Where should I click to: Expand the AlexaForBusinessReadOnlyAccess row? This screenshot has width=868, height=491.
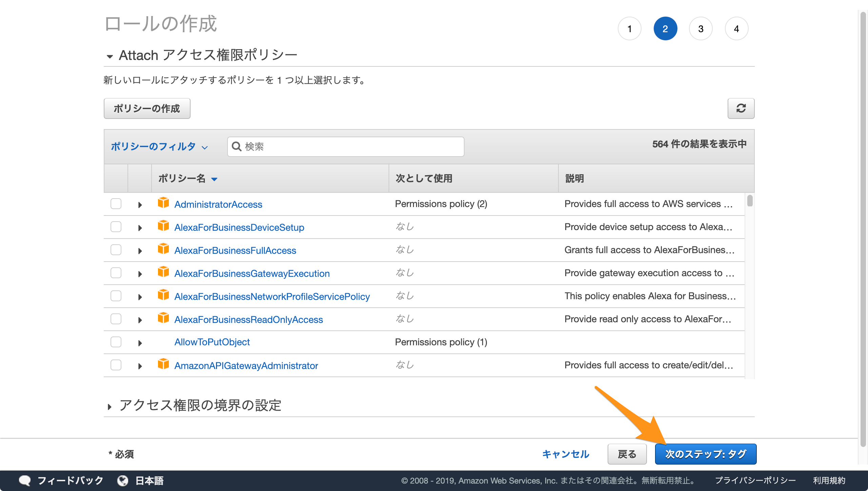tap(140, 320)
